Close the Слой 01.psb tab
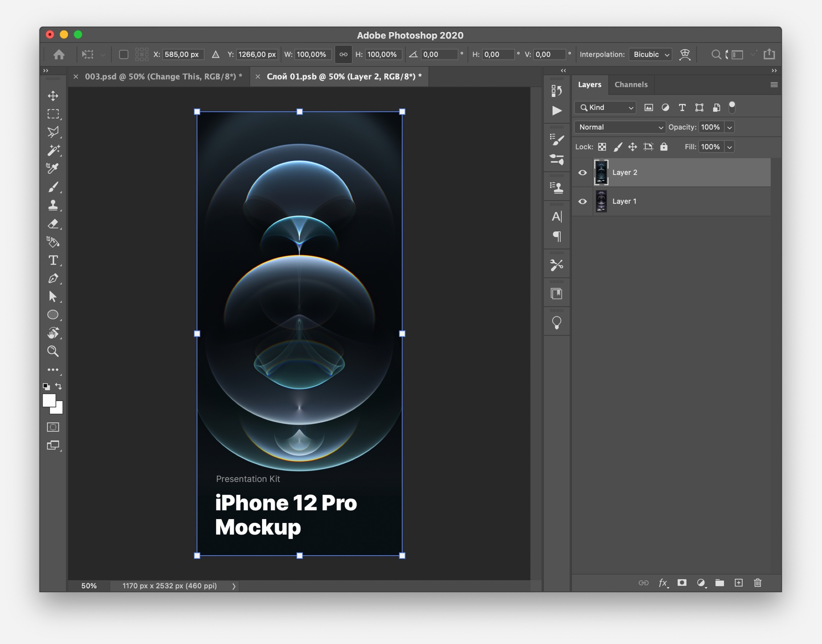 [258, 77]
